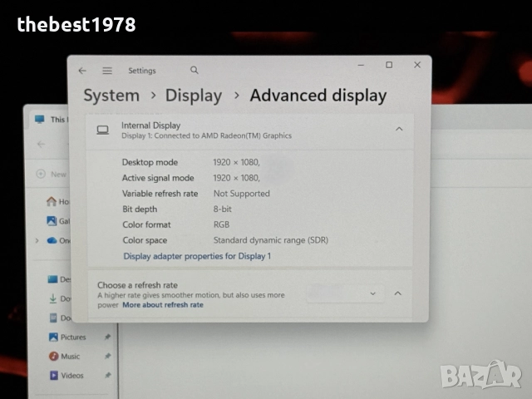Click the back arrow in Settings
532x399 pixels.
[x=81, y=71]
